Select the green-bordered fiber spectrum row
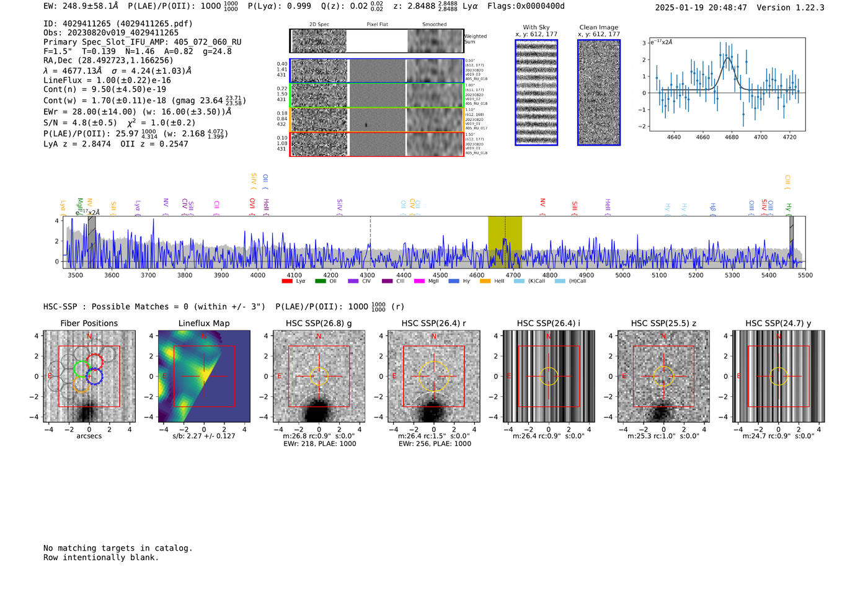Viewport: 868px width, 591px height. pos(376,95)
